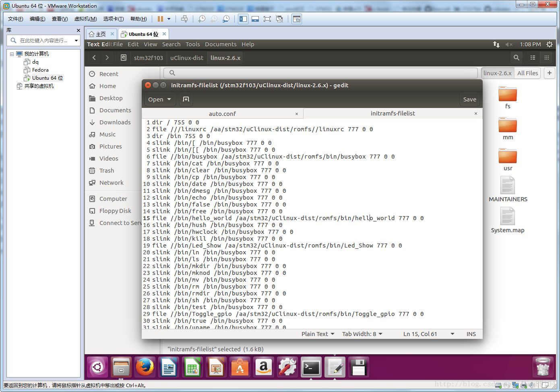Select the MAINTAINERS file
This screenshot has width=560, height=392.
point(508,189)
